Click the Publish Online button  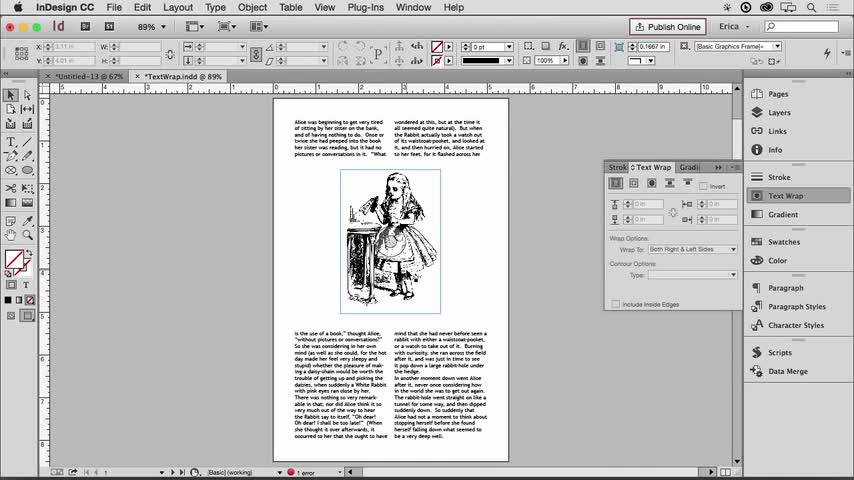667,27
